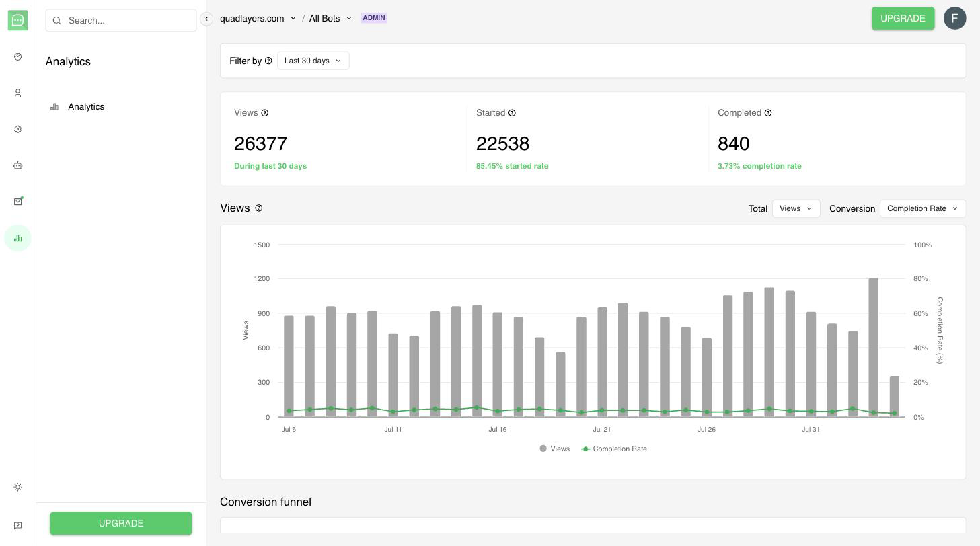Open the bot robot sidebar icon
The height and width of the screenshot is (546, 980).
pos(17,165)
